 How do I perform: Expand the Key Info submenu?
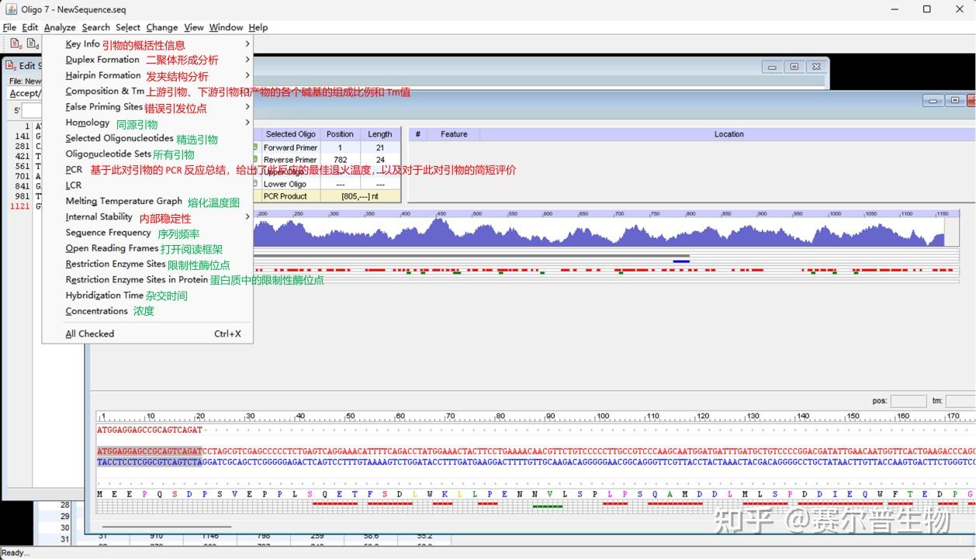(x=247, y=44)
